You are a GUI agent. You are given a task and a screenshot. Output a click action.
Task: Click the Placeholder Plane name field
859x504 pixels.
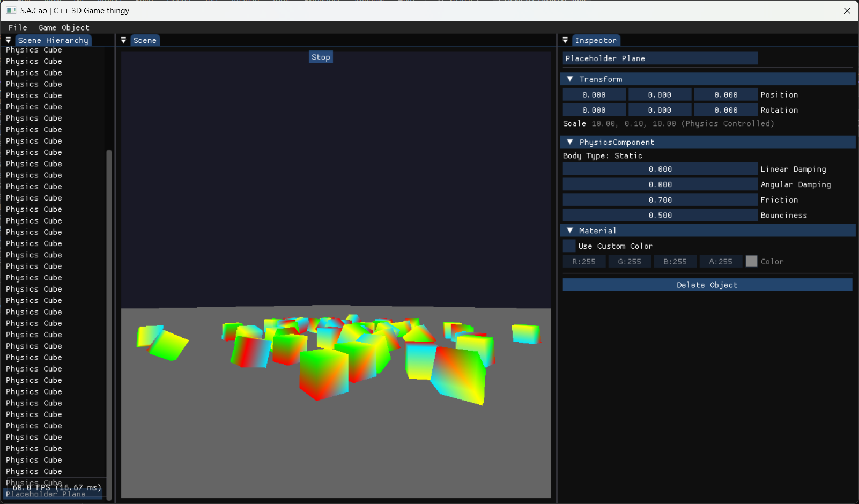[x=660, y=58]
